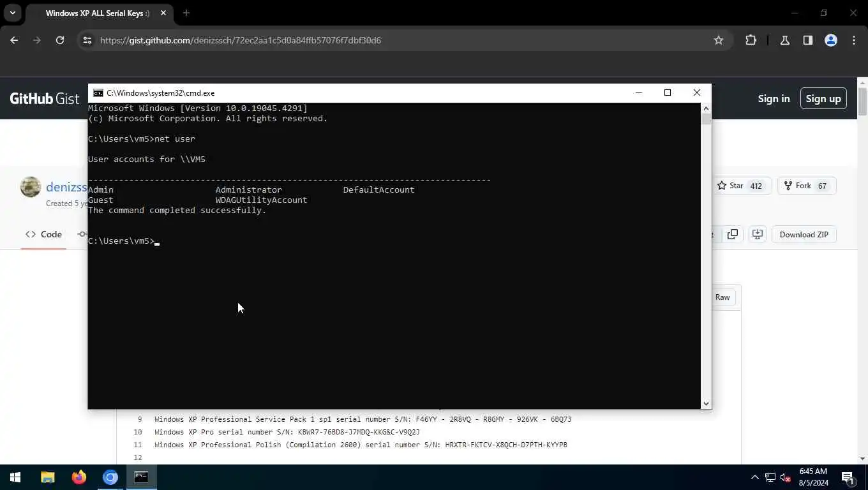This screenshot has height=490, width=868.
Task: Click 'The command completed successfully.' line
Action: point(177,211)
